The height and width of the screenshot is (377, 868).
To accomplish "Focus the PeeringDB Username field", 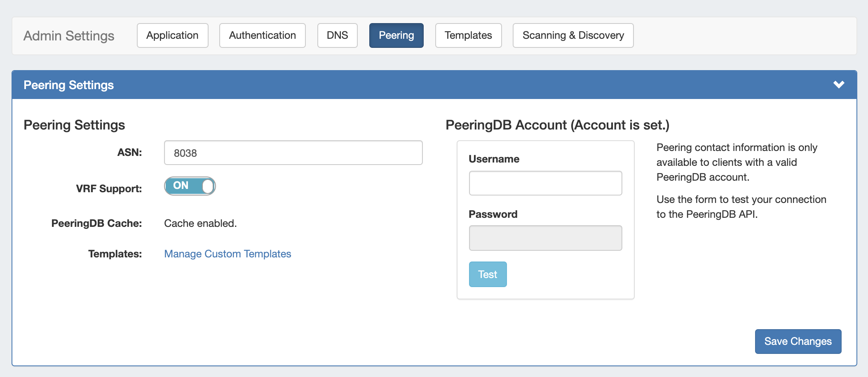I will [545, 183].
